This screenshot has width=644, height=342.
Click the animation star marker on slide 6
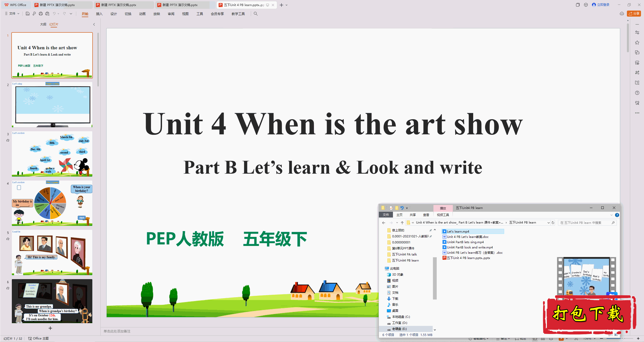(x=8, y=288)
